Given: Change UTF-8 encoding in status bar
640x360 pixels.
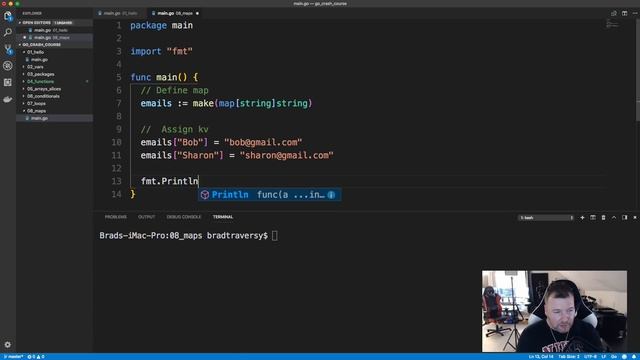Looking at the screenshot, I should [590, 357].
